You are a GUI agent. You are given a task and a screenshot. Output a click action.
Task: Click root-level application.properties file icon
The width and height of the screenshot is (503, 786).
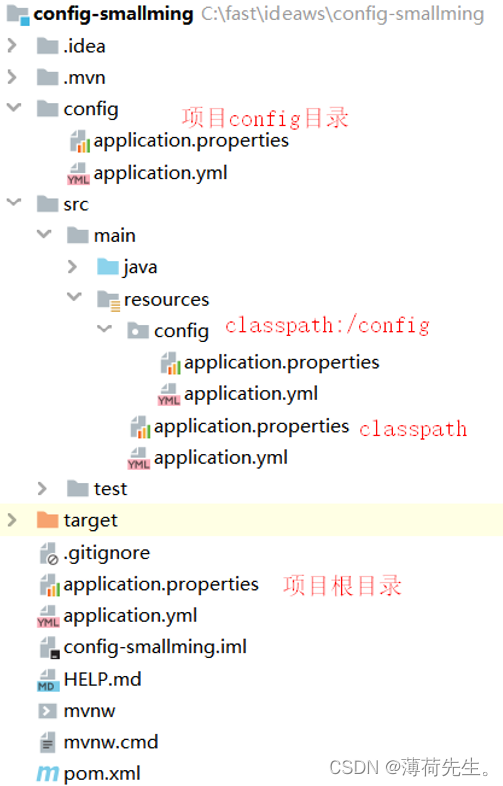50,585
